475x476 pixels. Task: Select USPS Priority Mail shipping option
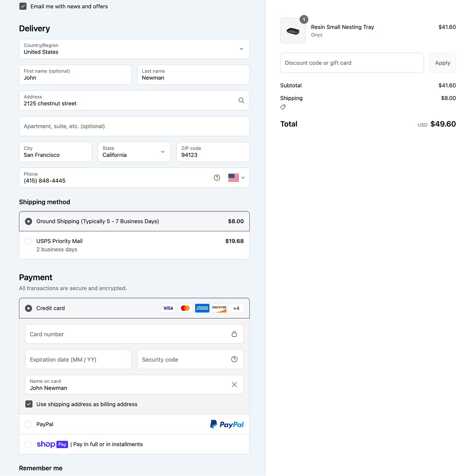[x=29, y=241]
